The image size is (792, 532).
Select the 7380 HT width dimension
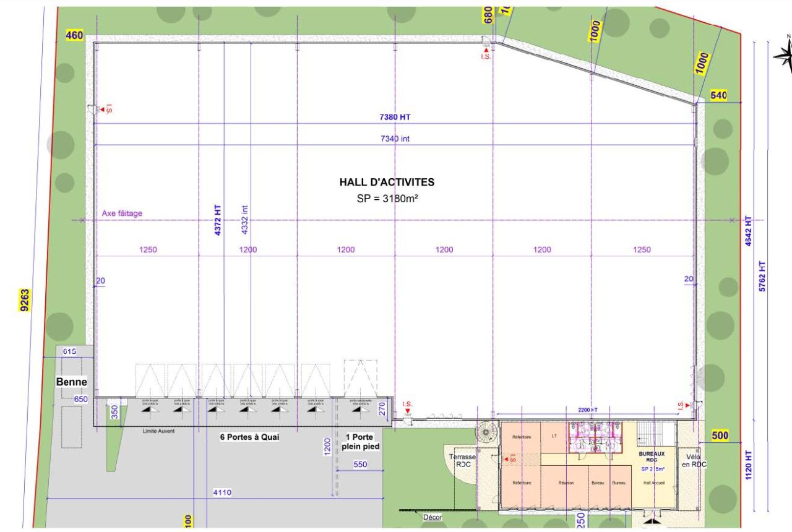coord(395,116)
